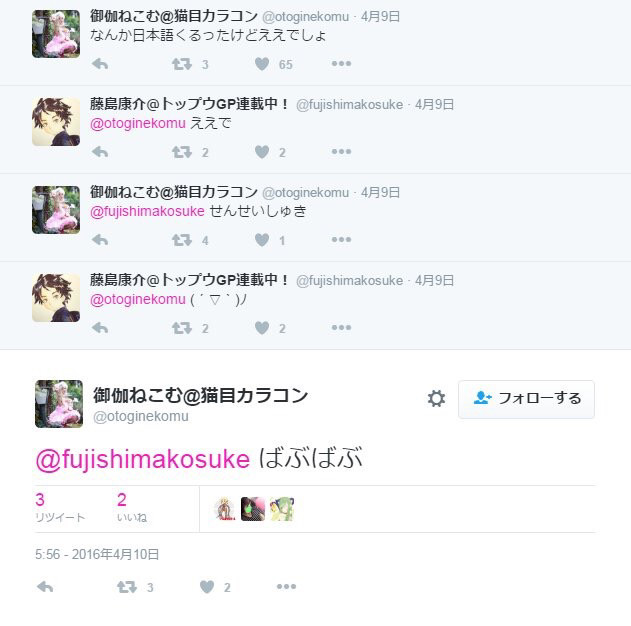Open the large 御伽ねこむ profile avatar
Viewport: 631px width, 626px height.
point(59,404)
